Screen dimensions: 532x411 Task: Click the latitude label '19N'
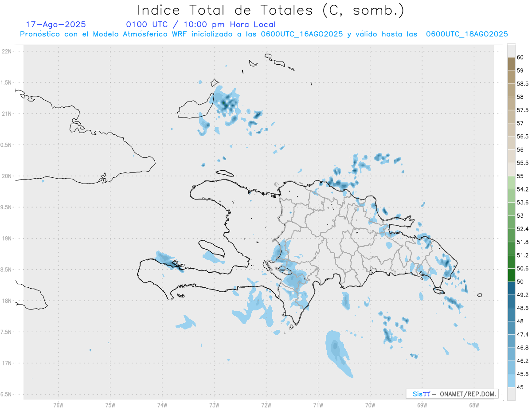(x=8, y=238)
